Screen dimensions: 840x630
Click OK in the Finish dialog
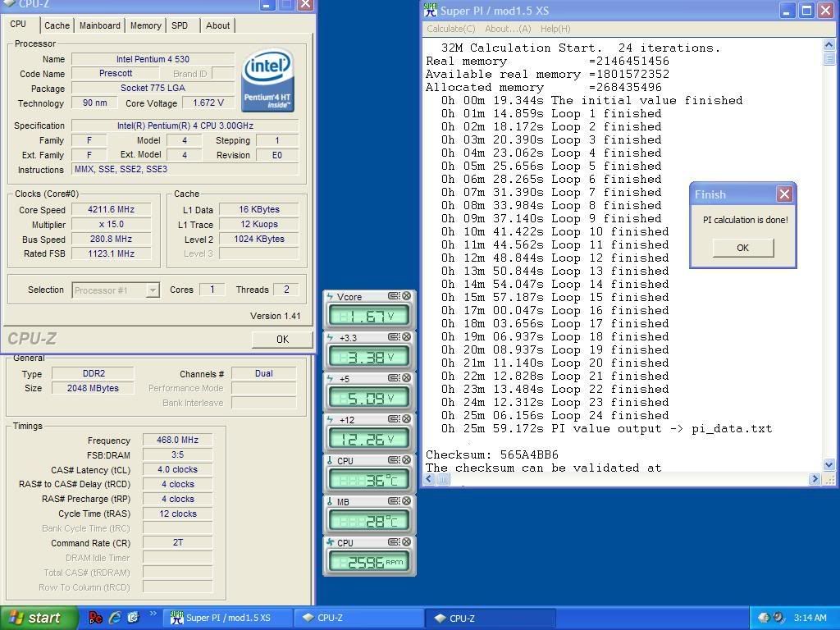point(742,248)
